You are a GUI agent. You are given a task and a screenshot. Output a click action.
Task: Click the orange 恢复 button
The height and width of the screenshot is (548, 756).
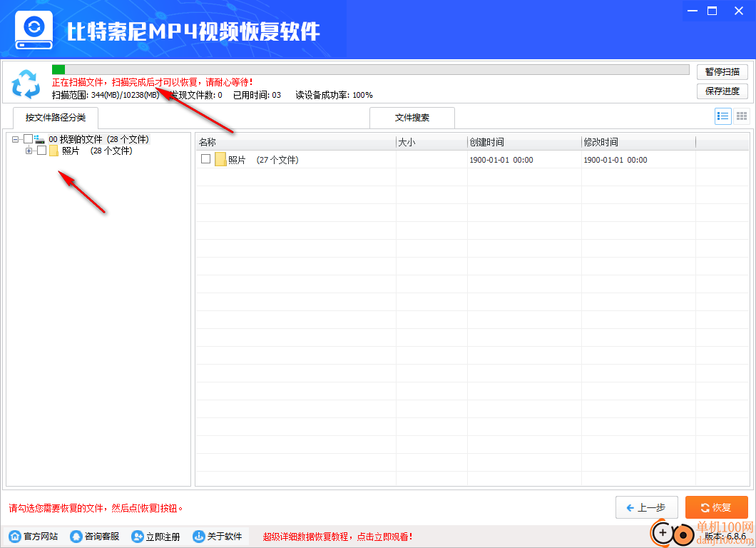(717, 507)
